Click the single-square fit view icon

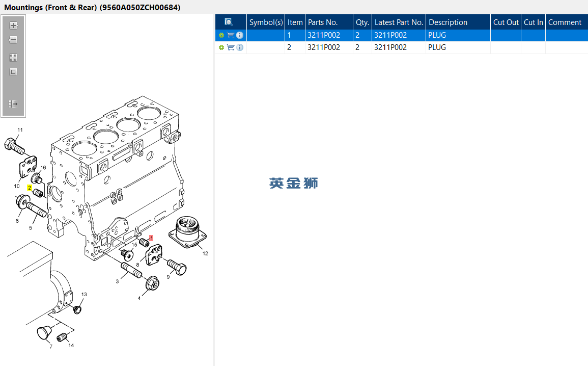(13, 72)
